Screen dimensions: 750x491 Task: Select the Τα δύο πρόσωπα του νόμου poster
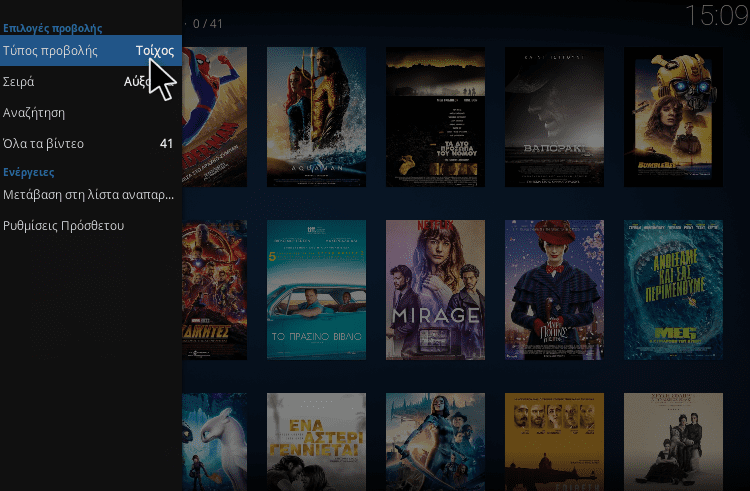[435, 117]
